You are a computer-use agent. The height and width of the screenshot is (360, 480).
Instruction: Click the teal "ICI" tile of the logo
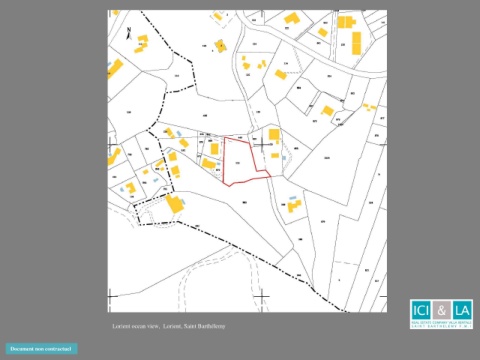[x=421, y=310]
